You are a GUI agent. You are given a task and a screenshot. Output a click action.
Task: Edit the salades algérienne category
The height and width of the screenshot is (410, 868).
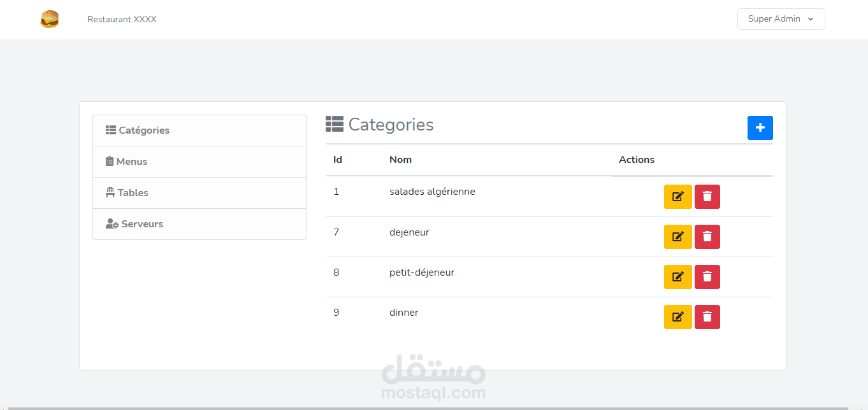pos(677,197)
